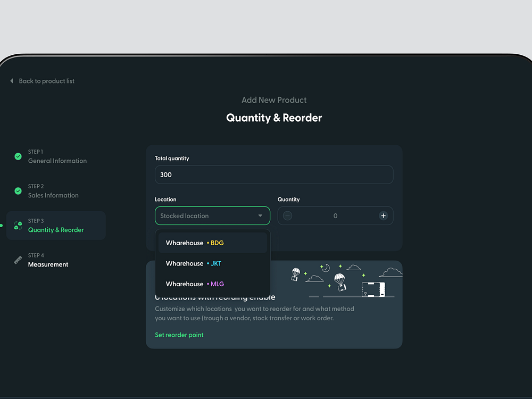
Task: Click Back to product list
Action: tap(47, 81)
